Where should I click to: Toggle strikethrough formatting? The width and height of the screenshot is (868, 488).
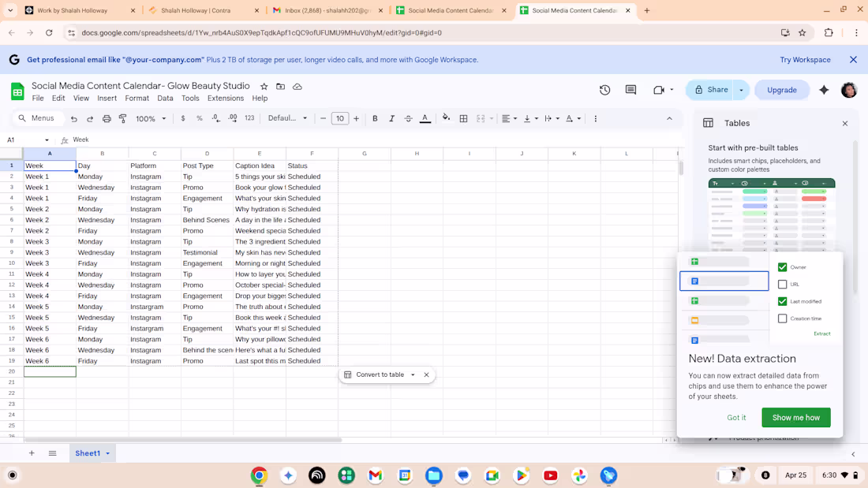(x=408, y=118)
